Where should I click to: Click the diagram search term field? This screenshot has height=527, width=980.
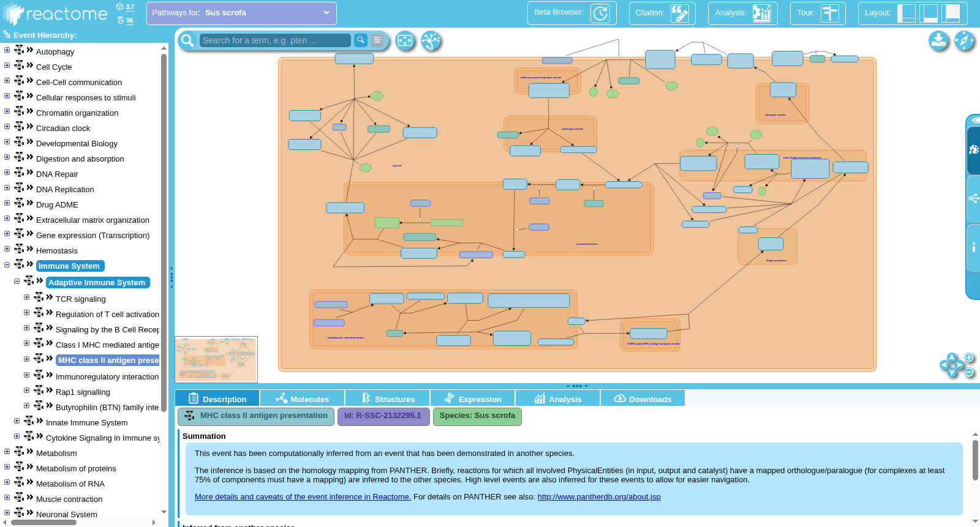point(275,40)
